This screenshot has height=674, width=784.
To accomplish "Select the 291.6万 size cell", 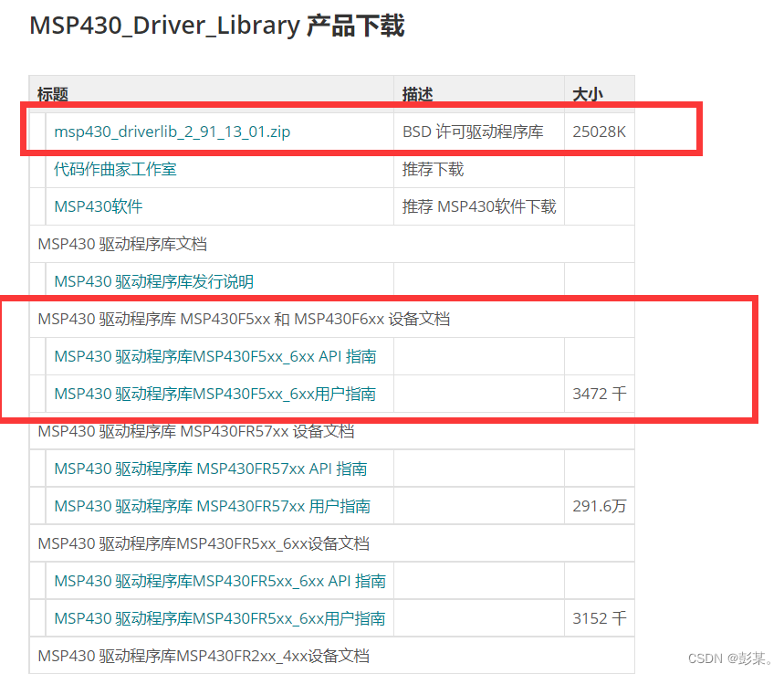I will coord(600,506).
